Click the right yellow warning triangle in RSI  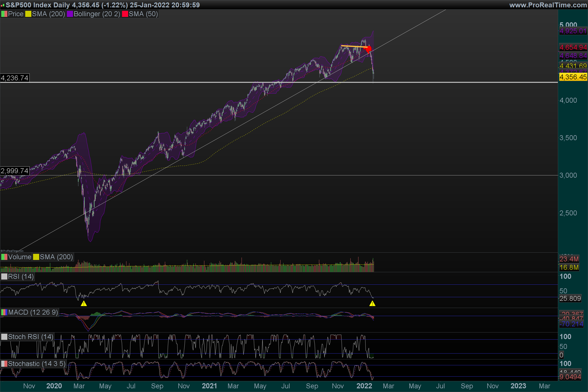pos(372,304)
